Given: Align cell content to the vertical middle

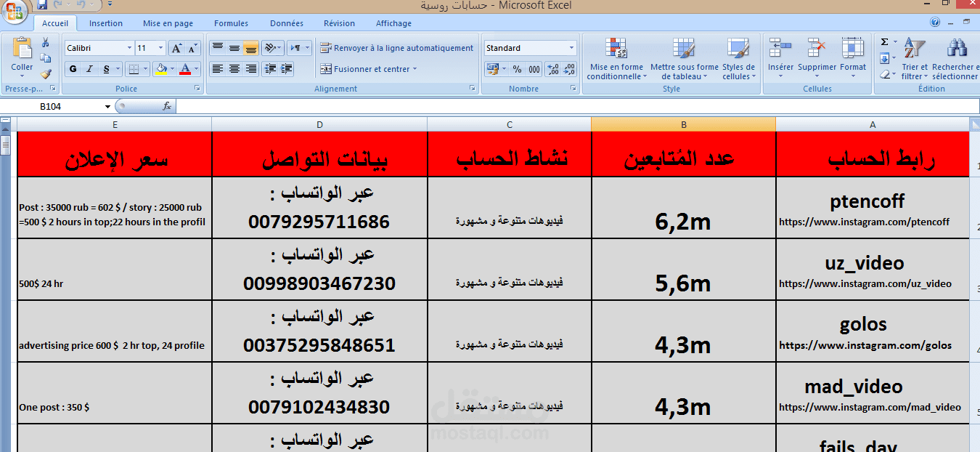Looking at the screenshot, I should click(x=234, y=48).
